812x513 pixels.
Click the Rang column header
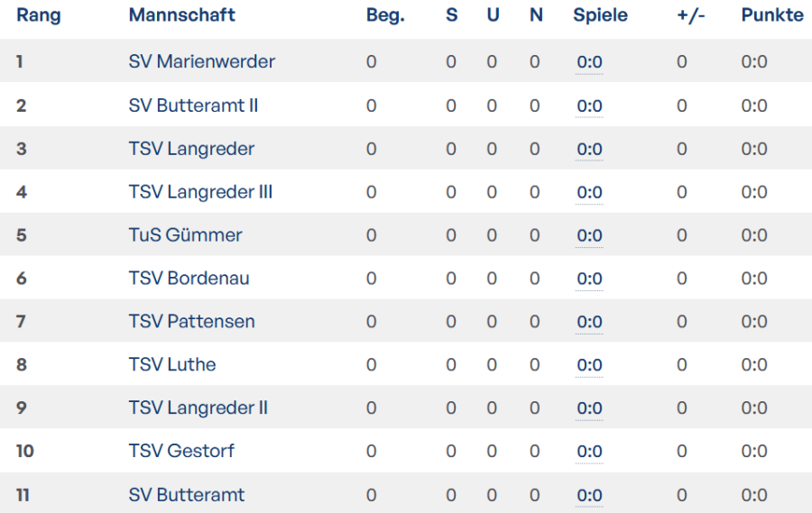pos(39,15)
